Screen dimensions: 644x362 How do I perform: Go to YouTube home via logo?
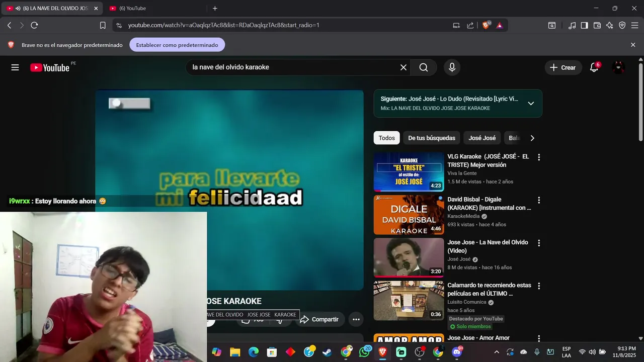[x=49, y=67]
